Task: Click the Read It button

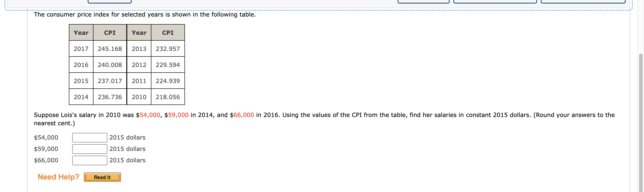Action: 102,177
